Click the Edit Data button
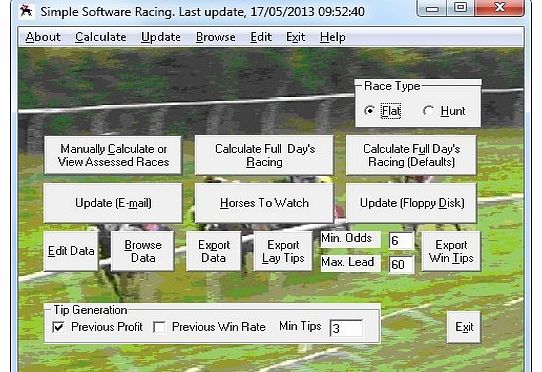Viewport: 542px width, 372px height. (x=71, y=251)
